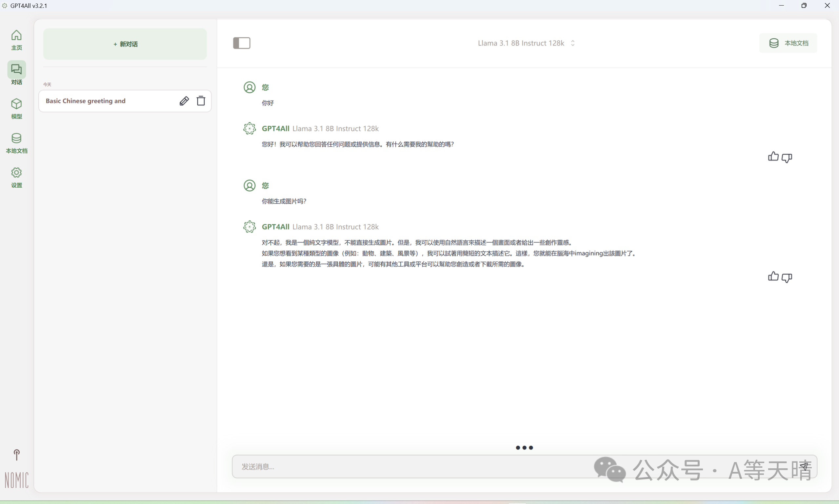Thumbs down the first greeting response
The image size is (839, 504).
tap(787, 158)
